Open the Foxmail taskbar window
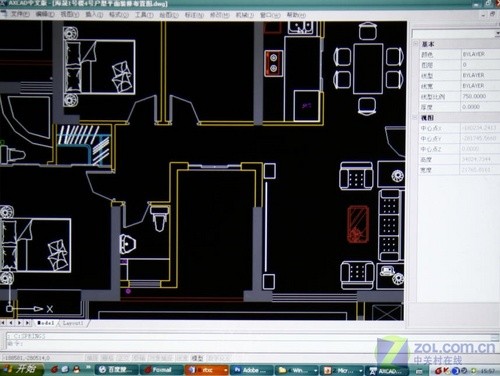The image size is (500, 376). pyautogui.click(x=161, y=370)
